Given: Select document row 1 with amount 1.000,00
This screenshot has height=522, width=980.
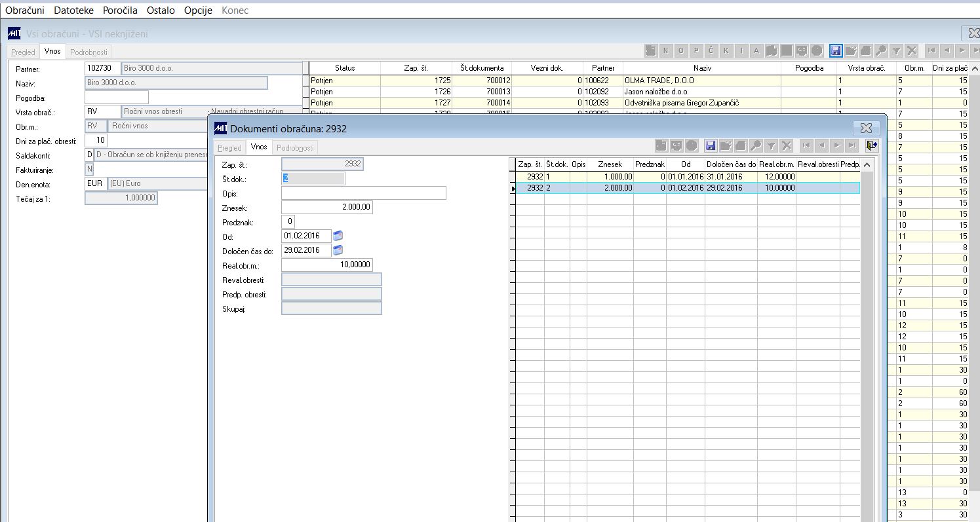Looking at the screenshot, I should 687,177.
